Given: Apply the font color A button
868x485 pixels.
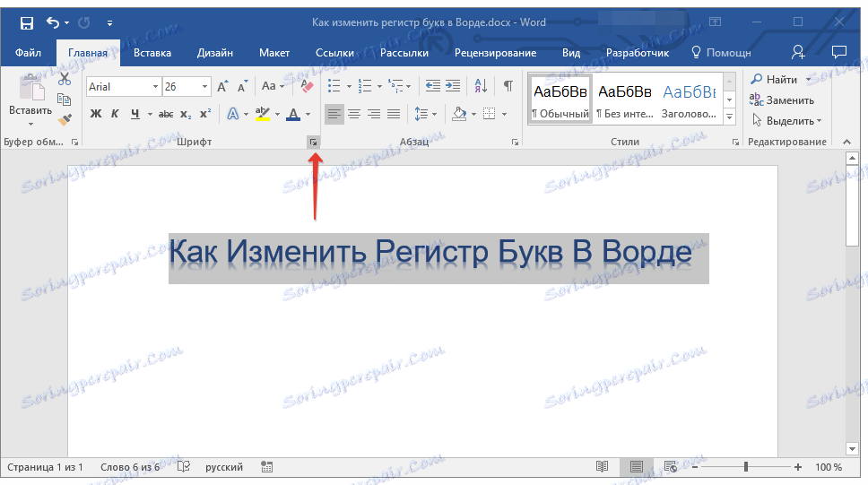Looking at the screenshot, I should 294,114.
